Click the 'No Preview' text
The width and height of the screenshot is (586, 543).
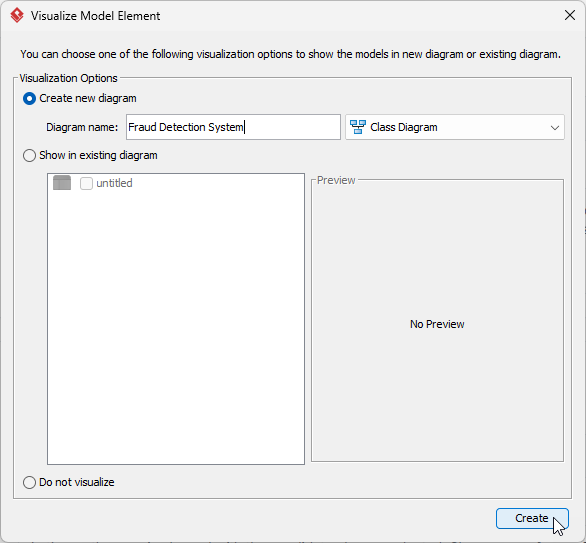[x=437, y=324]
